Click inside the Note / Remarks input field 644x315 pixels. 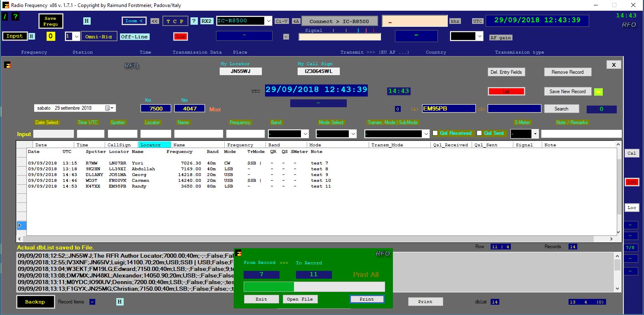click(581, 133)
